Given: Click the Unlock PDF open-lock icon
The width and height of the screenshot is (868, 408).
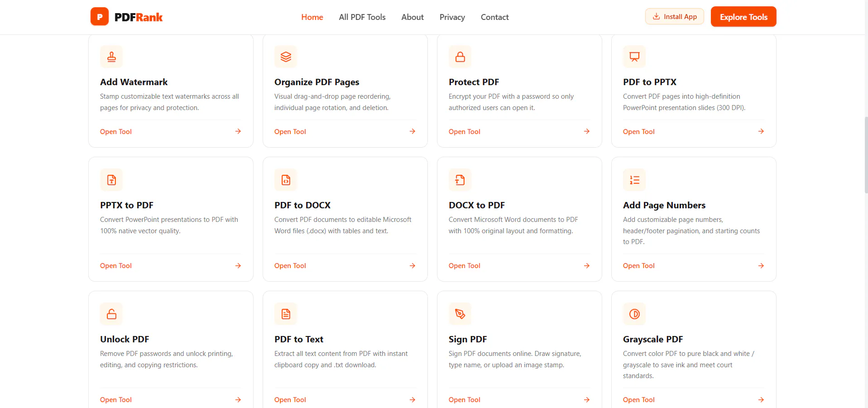Looking at the screenshot, I should (x=111, y=314).
